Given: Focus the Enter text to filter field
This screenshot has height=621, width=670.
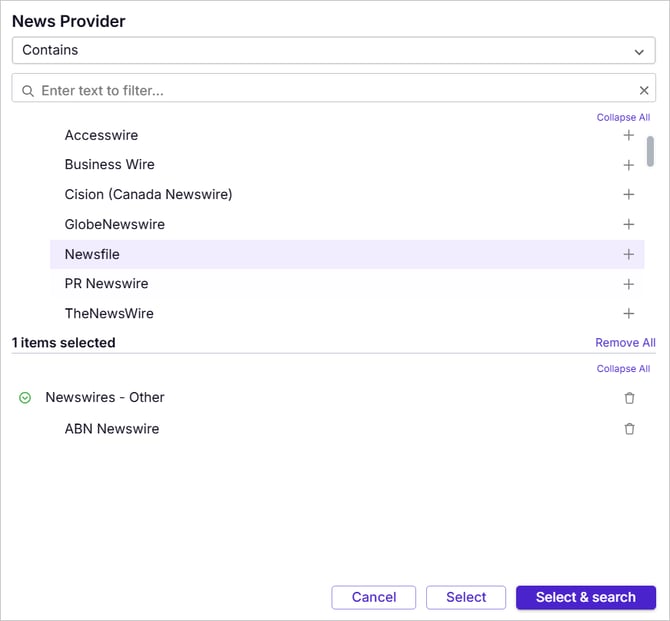Looking at the screenshot, I should 333,91.
